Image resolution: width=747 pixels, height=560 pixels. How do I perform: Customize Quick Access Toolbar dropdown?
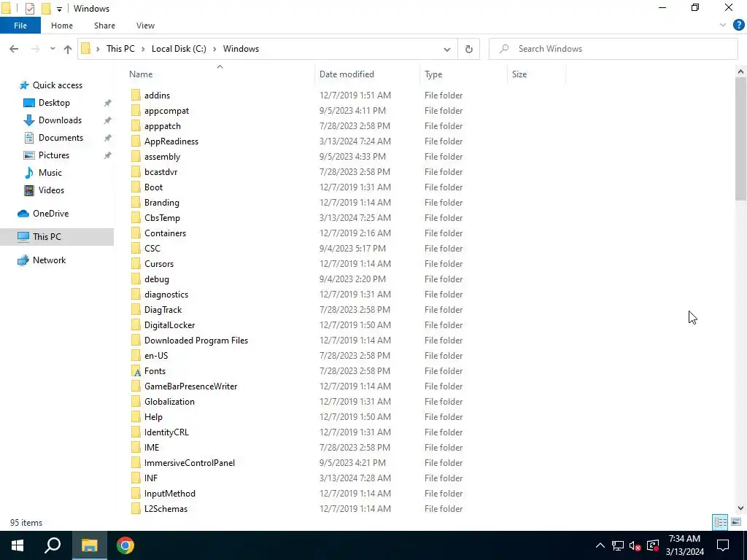(59, 9)
